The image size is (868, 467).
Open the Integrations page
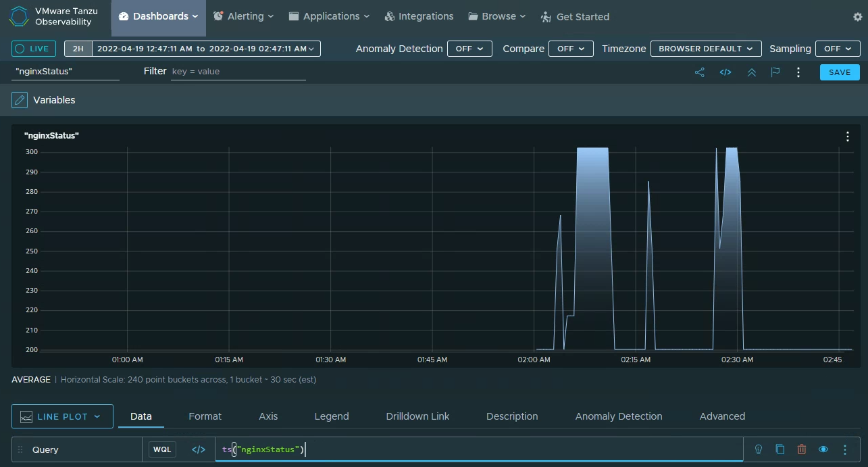[x=419, y=16]
